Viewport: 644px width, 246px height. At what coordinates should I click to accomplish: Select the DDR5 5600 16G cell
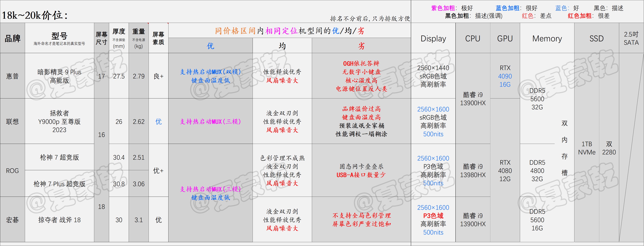pos(537,220)
